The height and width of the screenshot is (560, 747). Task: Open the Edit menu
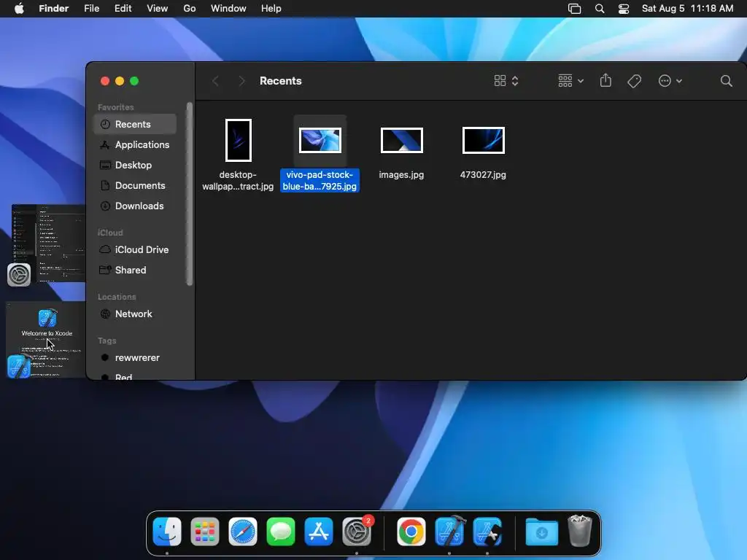coord(123,9)
